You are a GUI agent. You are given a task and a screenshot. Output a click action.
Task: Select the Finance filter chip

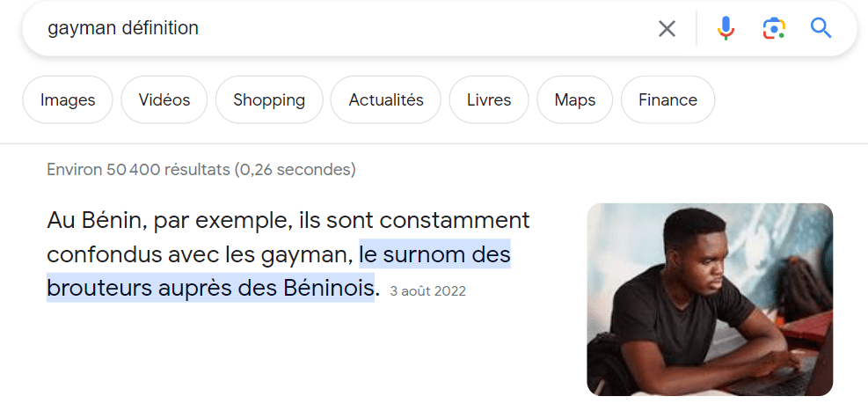coord(667,100)
